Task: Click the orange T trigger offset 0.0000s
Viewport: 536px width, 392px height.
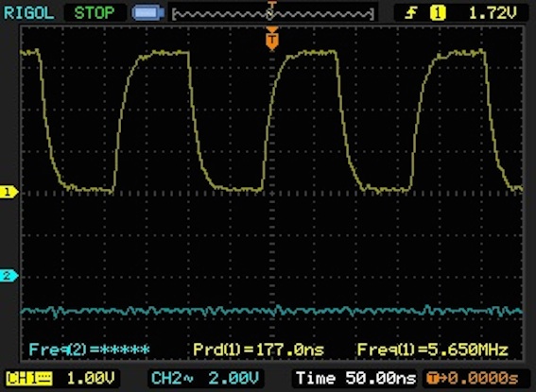Action: 473,379
